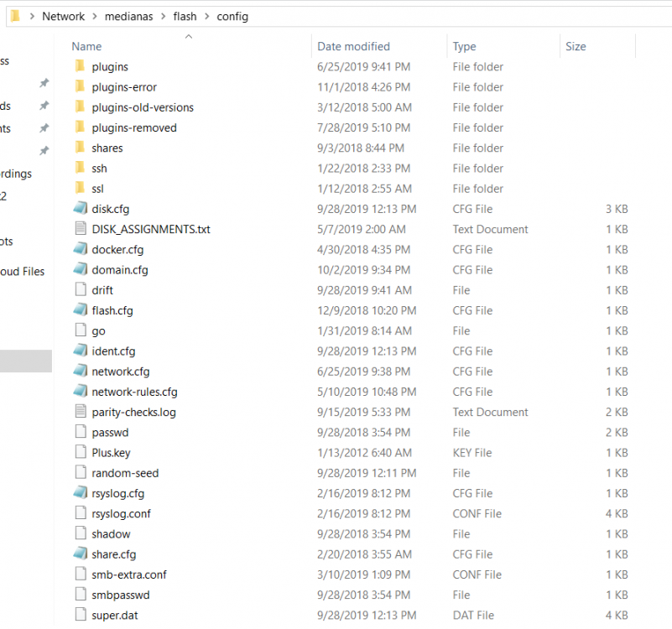Click Text Document type of parity-checks.log
Image resolution: width=672 pixels, height=629 pixels.
(x=490, y=412)
